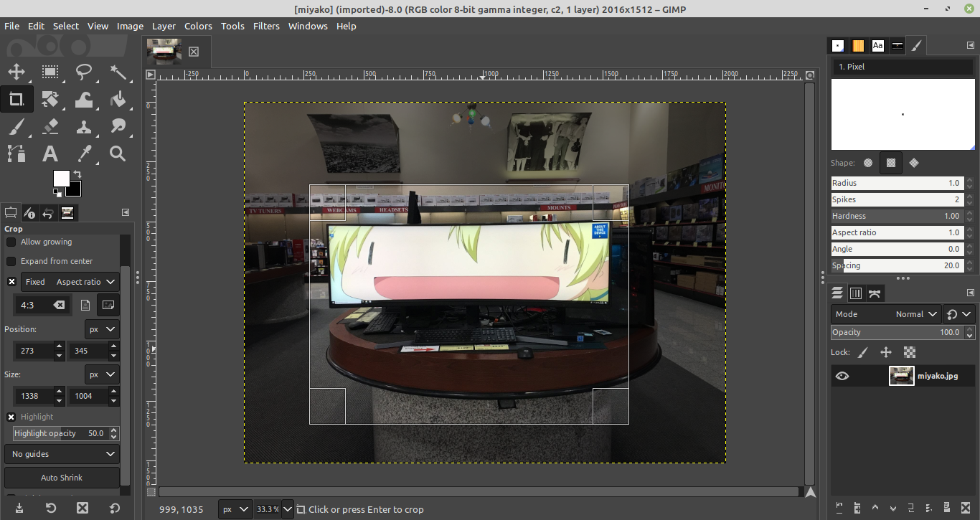Click the white foreground color swatch
980x520 pixels.
click(x=60, y=178)
